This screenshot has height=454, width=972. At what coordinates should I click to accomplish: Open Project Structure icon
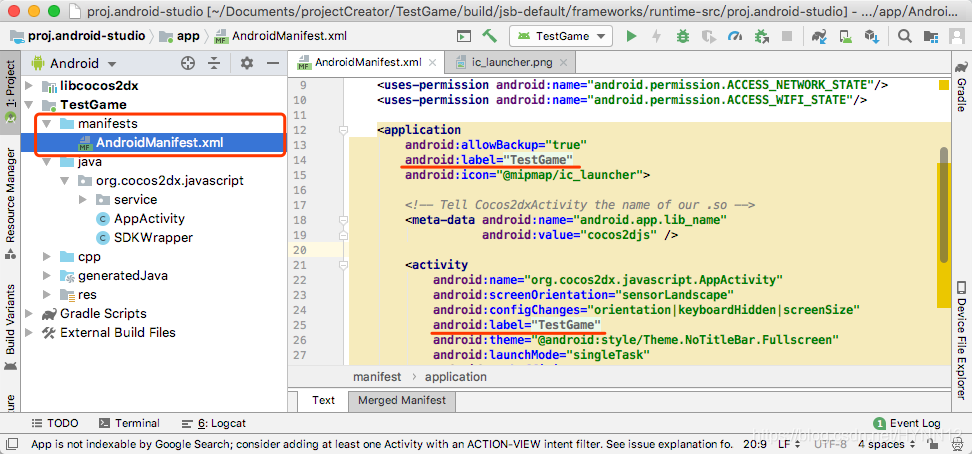[x=930, y=36]
